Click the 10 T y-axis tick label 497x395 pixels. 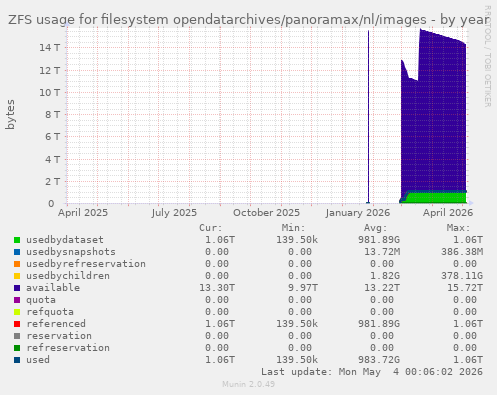(x=50, y=92)
